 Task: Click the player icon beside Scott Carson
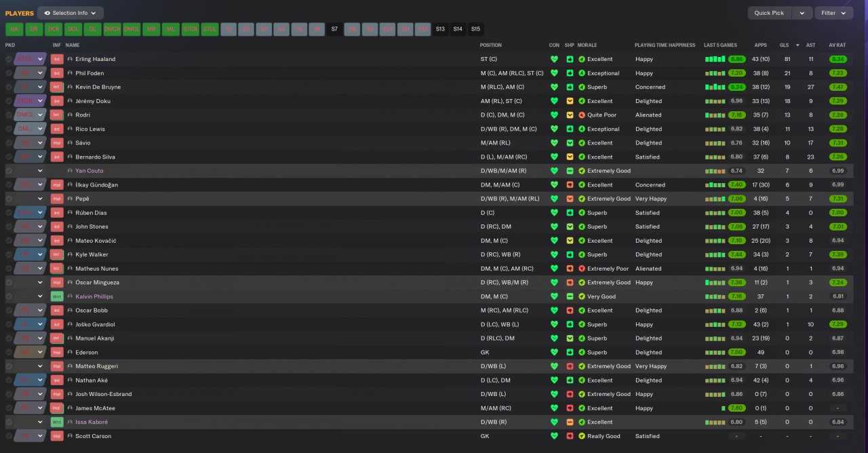[70, 436]
